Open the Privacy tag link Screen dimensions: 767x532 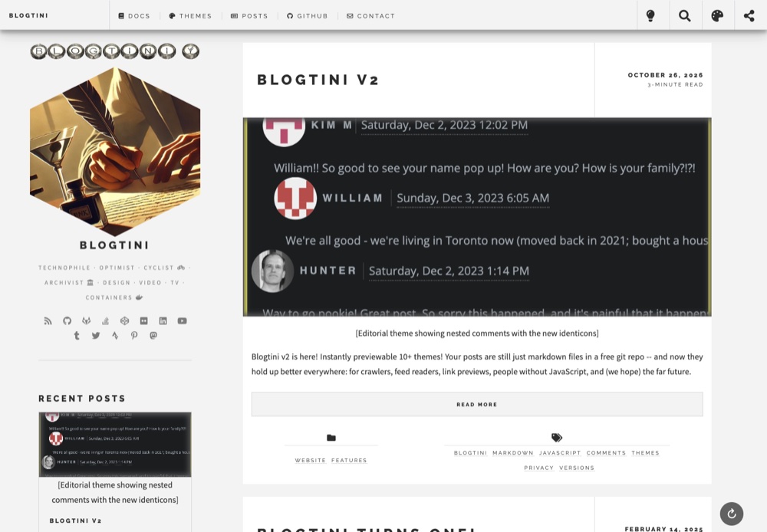[x=539, y=468]
